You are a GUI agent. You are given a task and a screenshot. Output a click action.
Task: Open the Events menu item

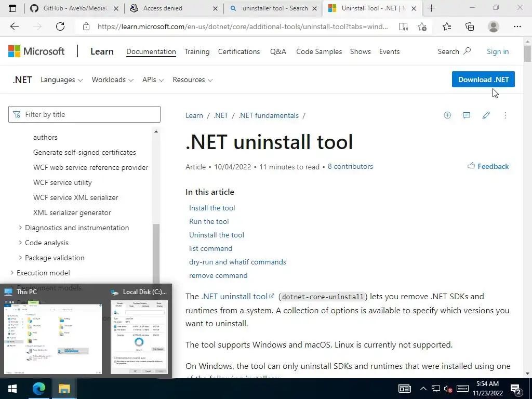coord(389,51)
